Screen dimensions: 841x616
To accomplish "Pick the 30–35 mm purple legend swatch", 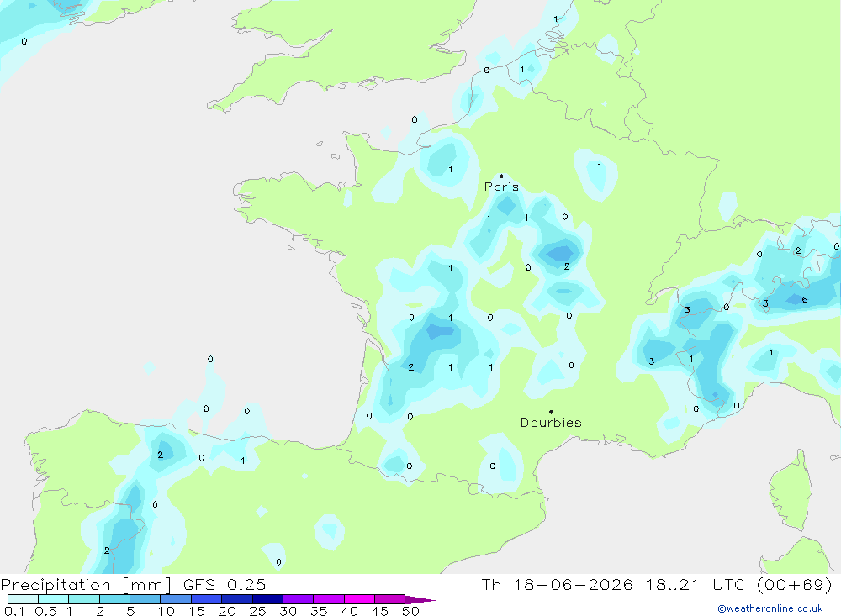I will tap(299, 599).
